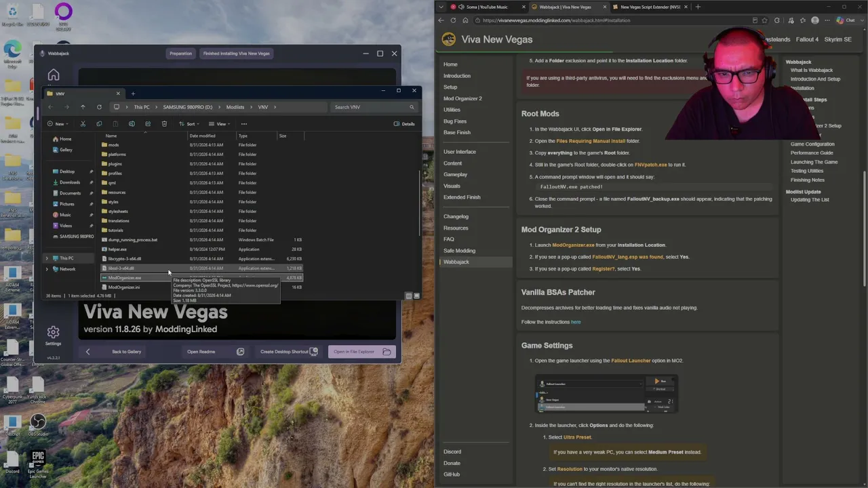Open the browser home page
The image size is (868, 488).
(465, 20)
